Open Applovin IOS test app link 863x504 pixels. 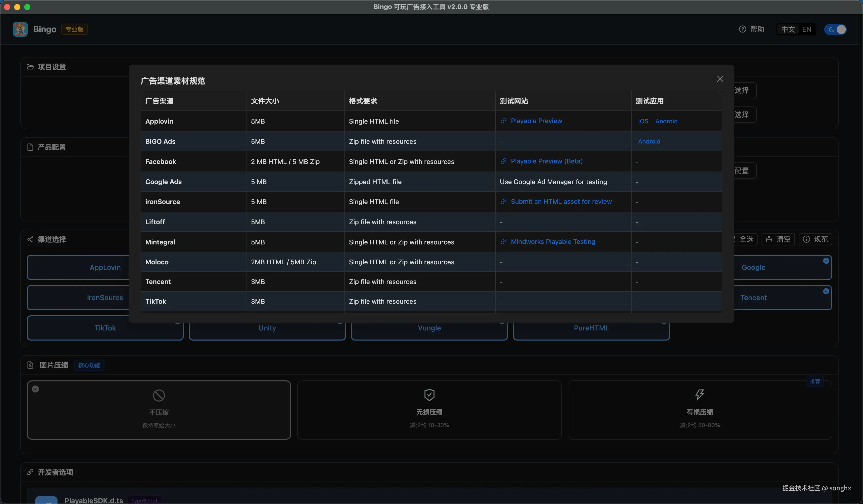coord(643,121)
